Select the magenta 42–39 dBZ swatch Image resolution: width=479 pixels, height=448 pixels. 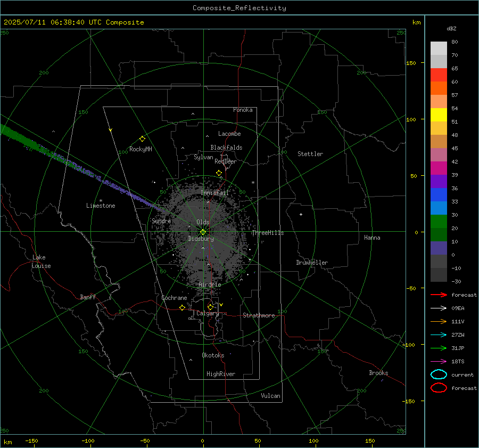439,168
